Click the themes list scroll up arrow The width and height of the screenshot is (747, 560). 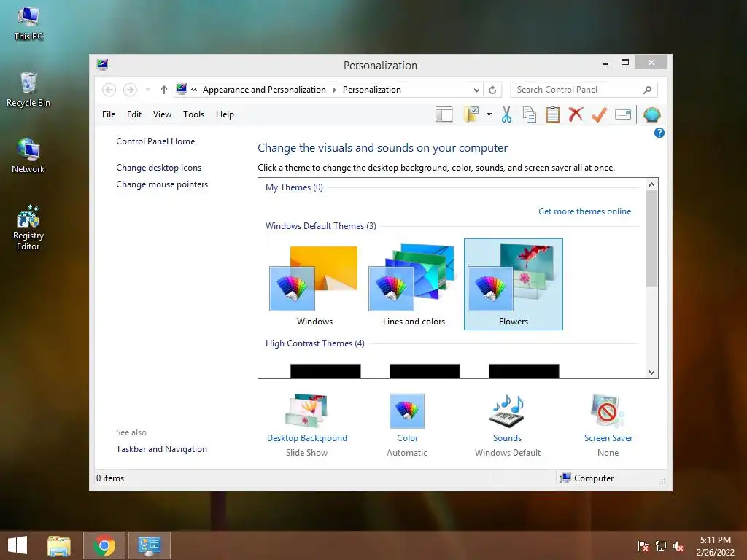click(651, 184)
